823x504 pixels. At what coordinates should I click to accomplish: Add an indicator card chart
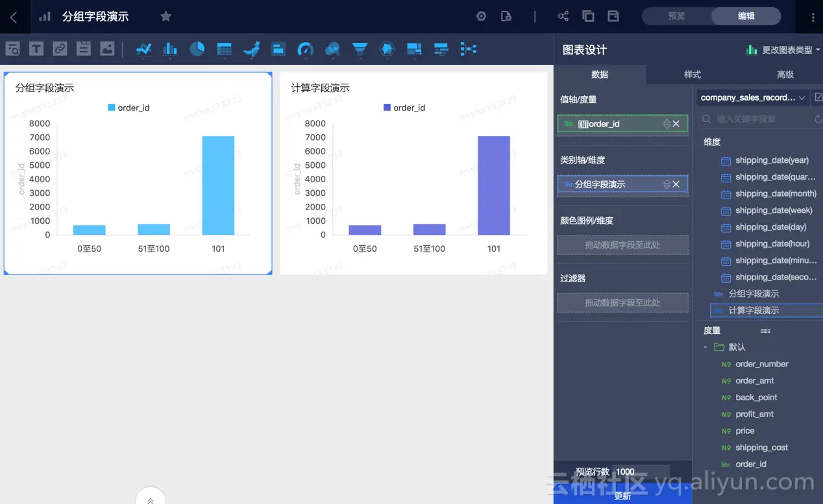tap(278, 49)
